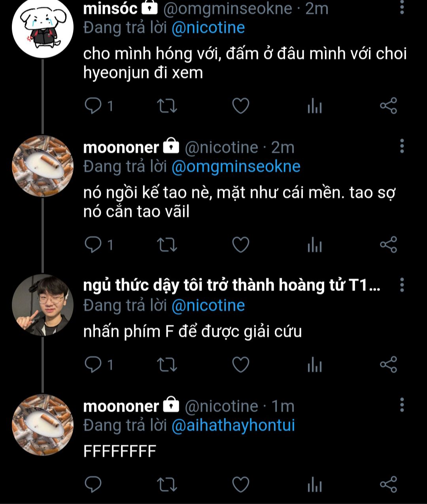Open the @omgminseokne mention link

tap(236, 167)
